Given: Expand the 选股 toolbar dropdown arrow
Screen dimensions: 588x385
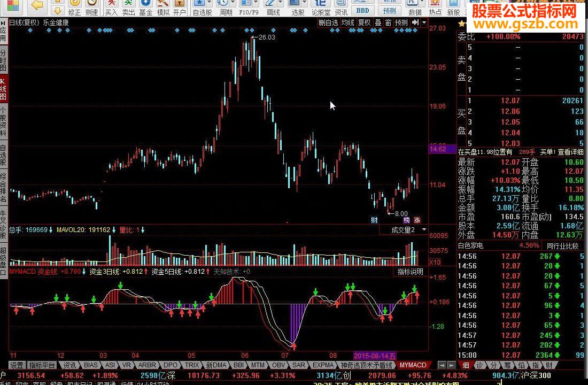Looking at the screenshot, I should click(x=304, y=3).
